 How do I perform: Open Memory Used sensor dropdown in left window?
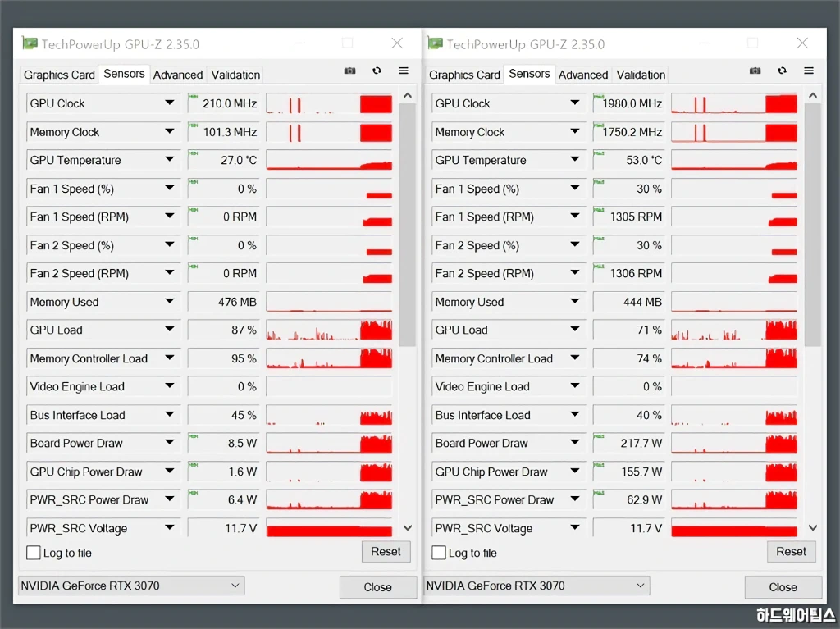[x=170, y=302]
